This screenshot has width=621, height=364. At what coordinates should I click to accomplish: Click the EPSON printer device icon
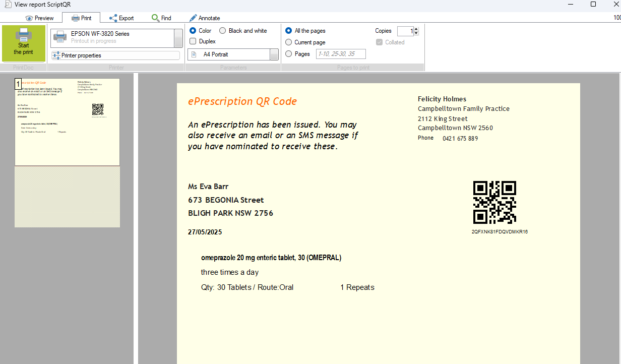[60, 36]
